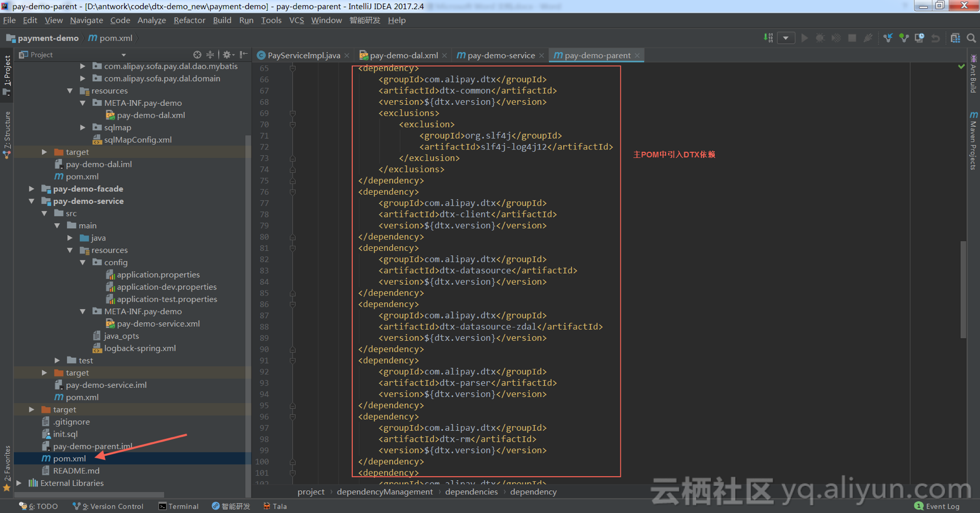Viewport: 980px width, 513px height.
Task: Click dependencies in the editor breadcrumb
Action: point(471,491)
